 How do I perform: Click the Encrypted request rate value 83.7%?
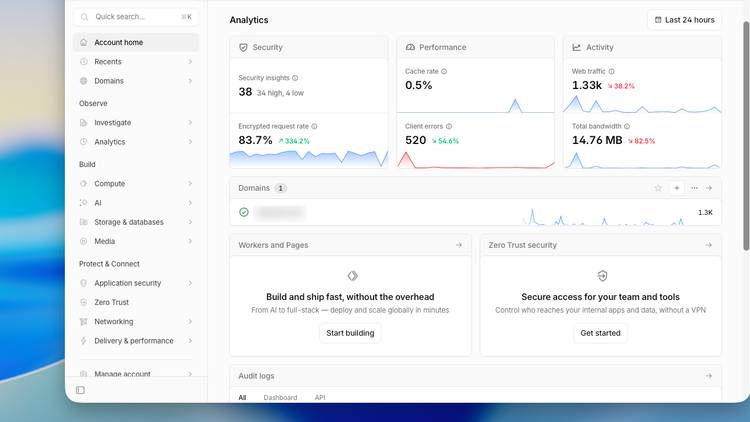click(255, 140)
